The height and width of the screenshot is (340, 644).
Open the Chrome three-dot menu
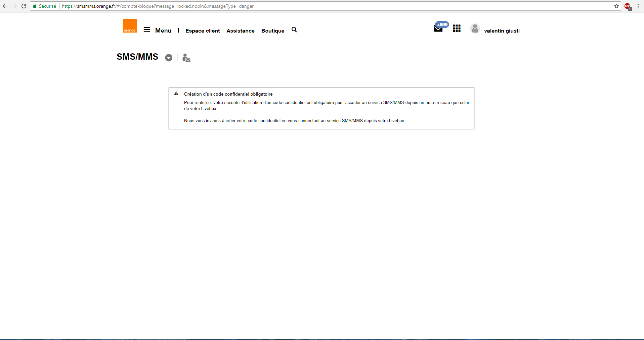click(x=638, y=6)
